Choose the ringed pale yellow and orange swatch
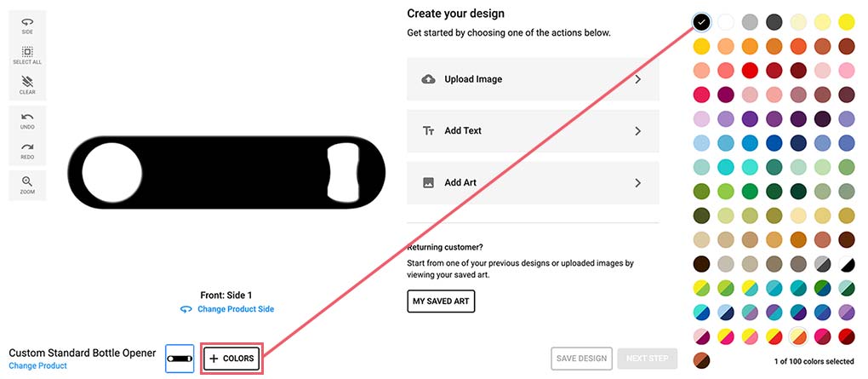Image resolution: width=868 pixels, height=379 pixels. pyautogui.click(x=798, y=336)
